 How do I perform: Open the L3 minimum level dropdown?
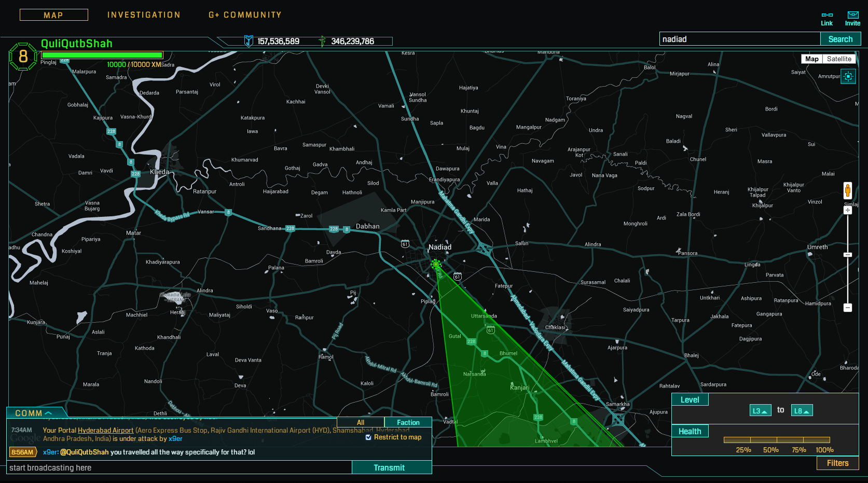coord(760,411)
